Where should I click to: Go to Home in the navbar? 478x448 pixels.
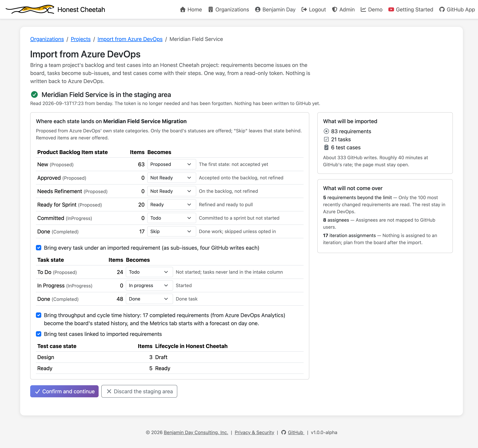coord(191,10)
